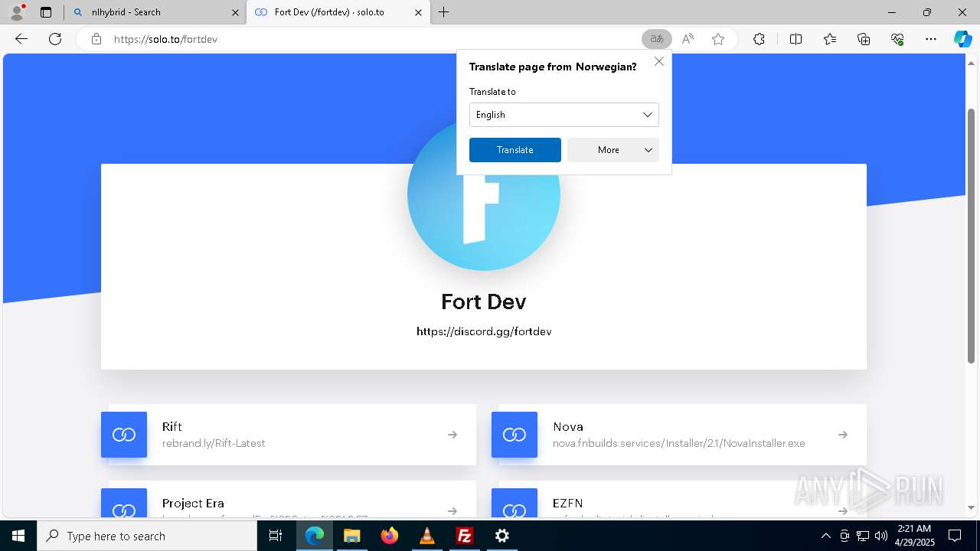Activate Read aloud icon
Image resolution: width=980 pixels, height=551 pixels.
tap(688, 39)
